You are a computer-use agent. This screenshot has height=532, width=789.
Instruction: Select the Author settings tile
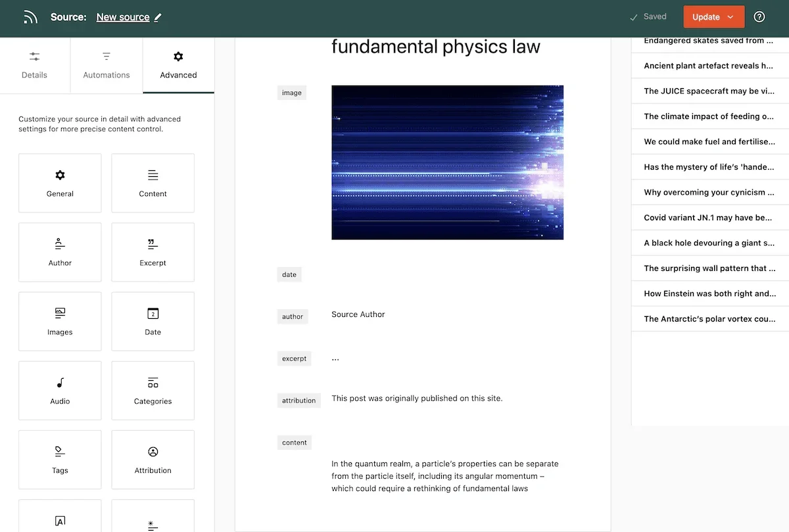coord(60,252)
